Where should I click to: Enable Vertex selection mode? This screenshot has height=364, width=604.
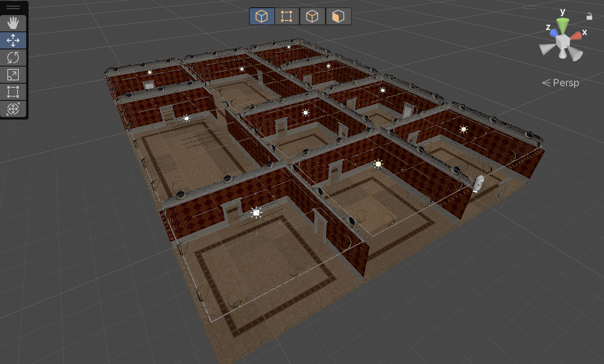click(287, 16)
